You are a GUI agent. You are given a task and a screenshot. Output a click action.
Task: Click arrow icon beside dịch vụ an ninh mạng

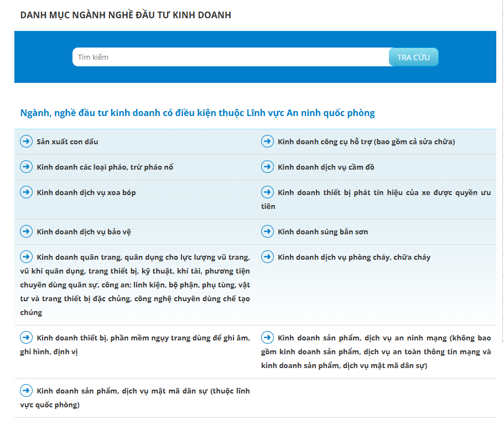267,337
